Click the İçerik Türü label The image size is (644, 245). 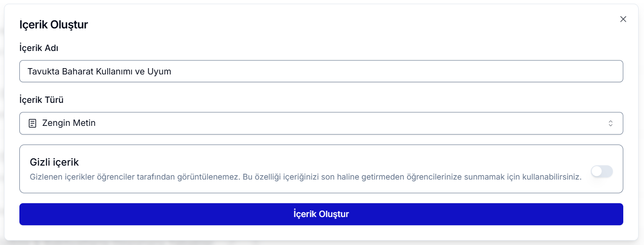click(x=41, y=100)
